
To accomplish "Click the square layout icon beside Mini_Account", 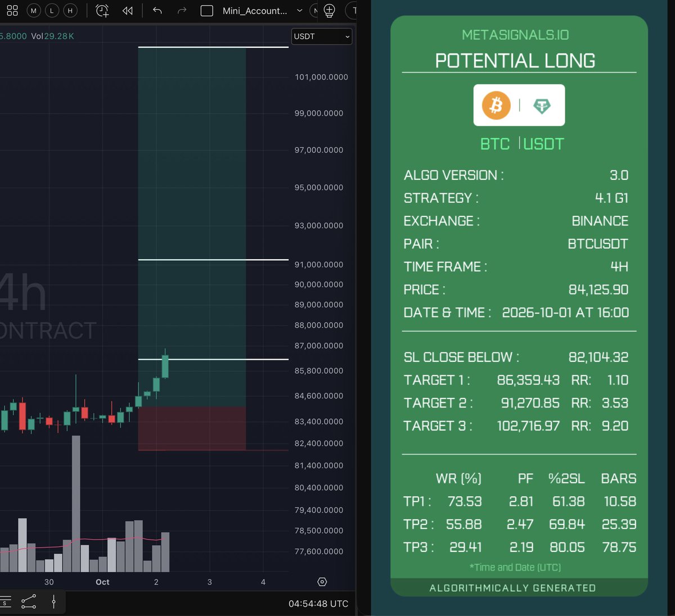I will click(x=207, y=11).
